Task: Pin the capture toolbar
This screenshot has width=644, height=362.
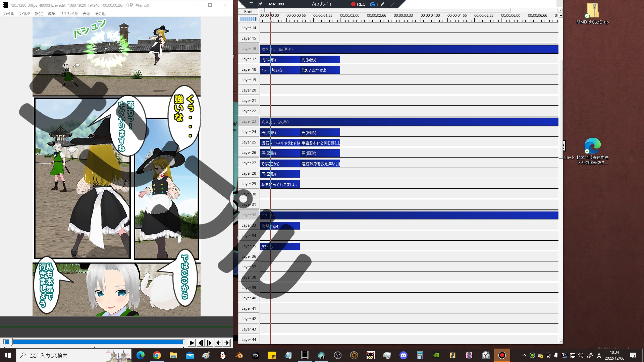Action: [x=260, y=4]
